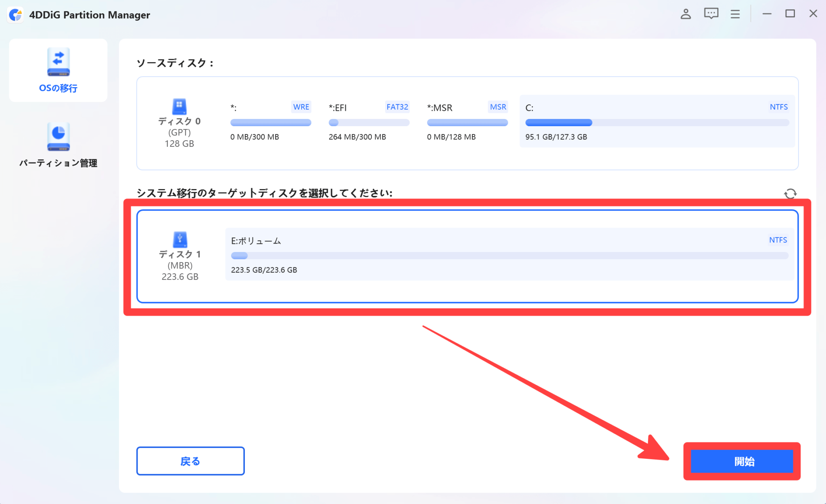The height and width of the screenshot is (504, 826).
Task: Select the C: NTFS partition on ディスク 0
Action: 657,122
